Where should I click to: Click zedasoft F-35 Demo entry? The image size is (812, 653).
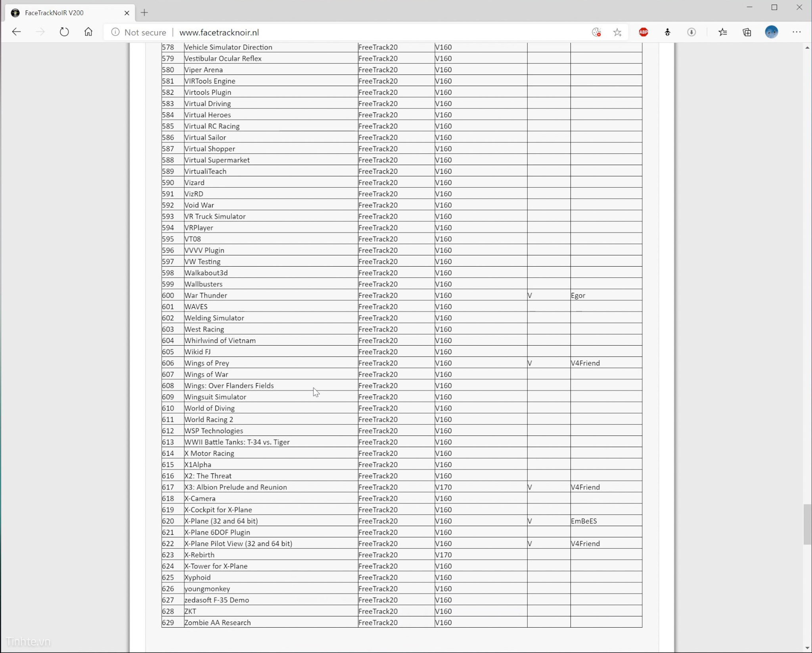217,600
